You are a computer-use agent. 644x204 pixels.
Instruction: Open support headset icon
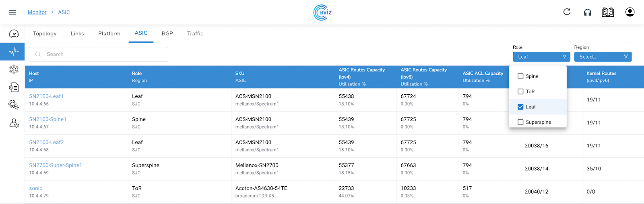tap(588, 12)
